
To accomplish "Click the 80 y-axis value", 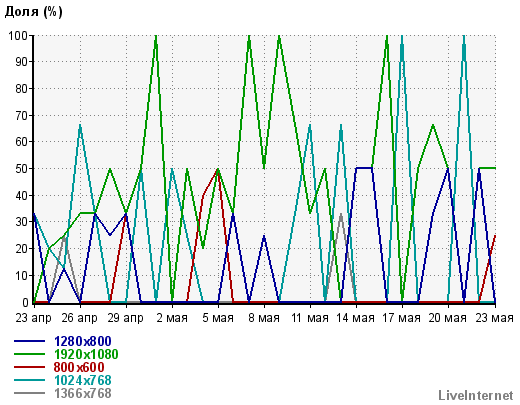I will [22, 89].
